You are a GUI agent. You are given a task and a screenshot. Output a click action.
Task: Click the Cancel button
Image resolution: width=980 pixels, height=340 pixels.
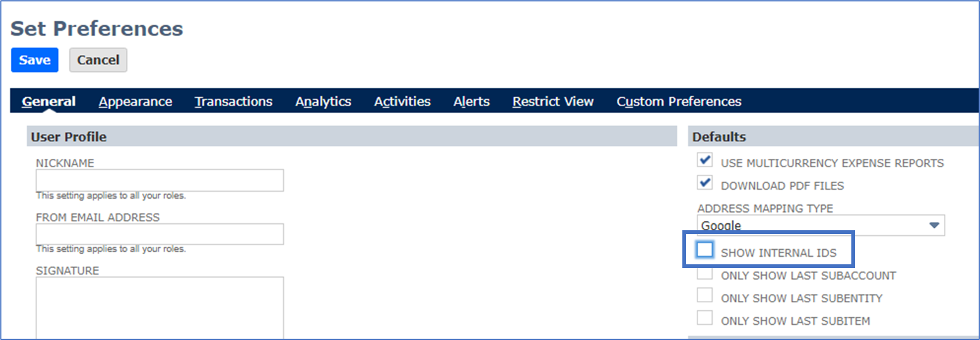pos(98,60)
